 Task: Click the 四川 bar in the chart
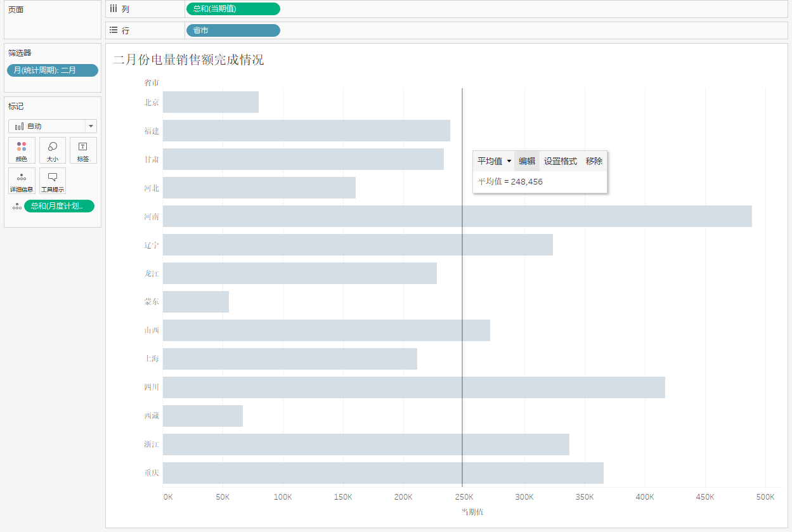pos(414,387)
